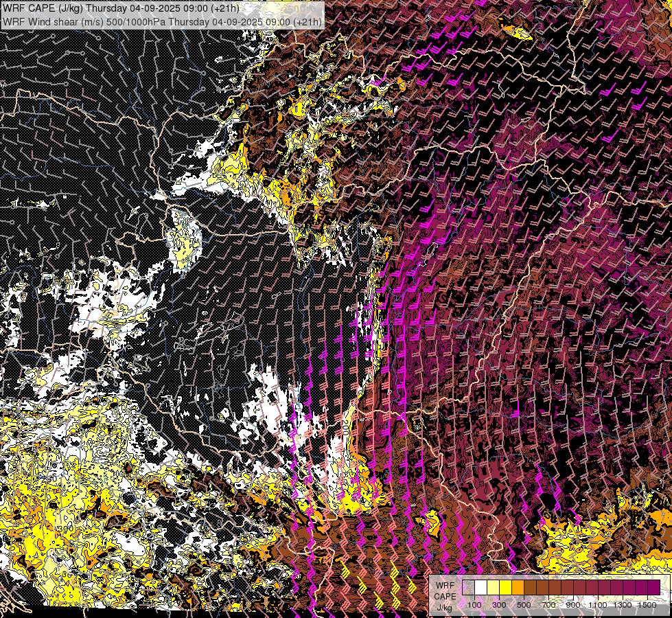Screen dimensions: 672x618
Task: Click the 900 label under the legend
Action: [573, 605]
